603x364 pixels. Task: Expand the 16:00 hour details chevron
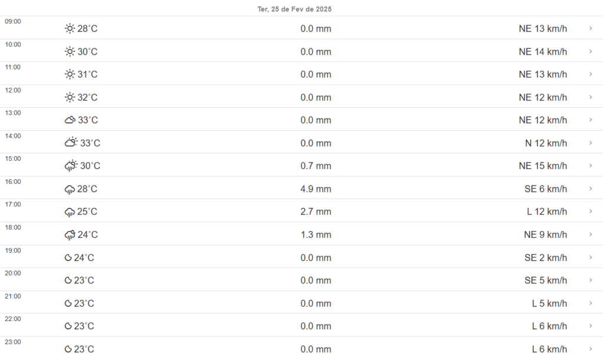click(591, 189)
